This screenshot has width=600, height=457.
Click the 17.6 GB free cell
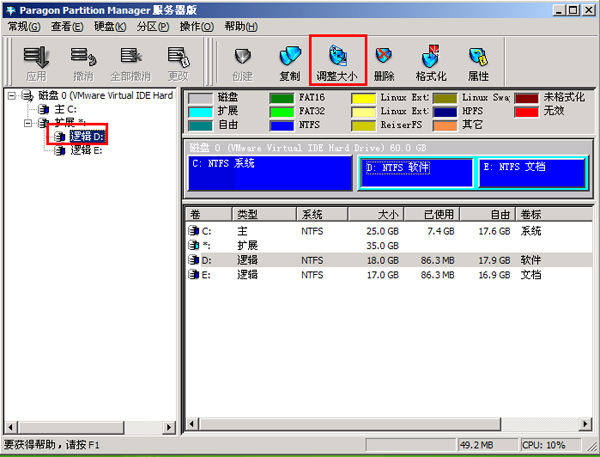click(x=494, y=231)
